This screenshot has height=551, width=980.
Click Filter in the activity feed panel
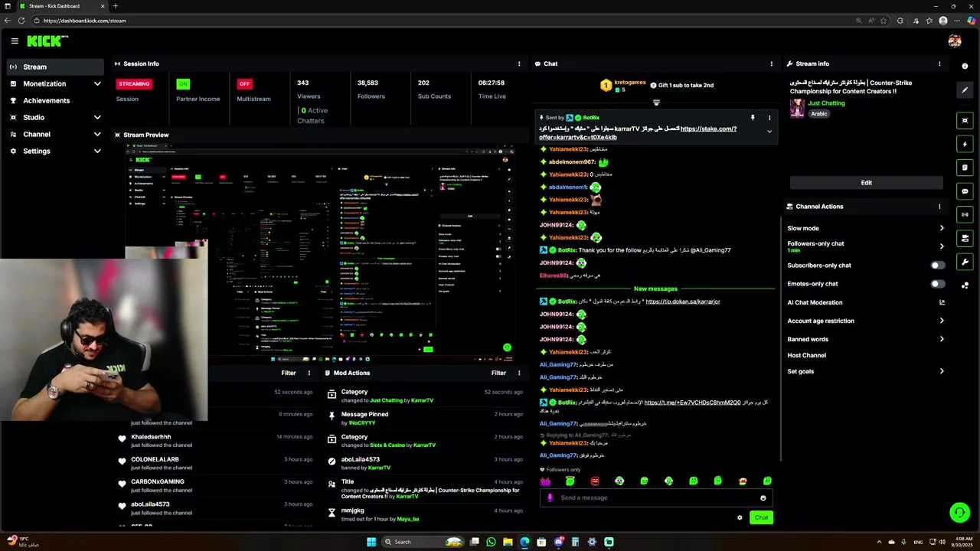[x=288, y=373]
